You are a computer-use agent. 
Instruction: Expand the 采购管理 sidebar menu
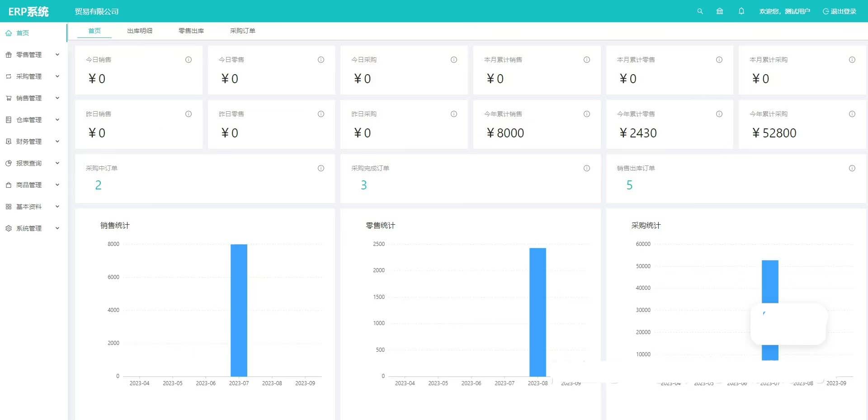coord(33,76)
